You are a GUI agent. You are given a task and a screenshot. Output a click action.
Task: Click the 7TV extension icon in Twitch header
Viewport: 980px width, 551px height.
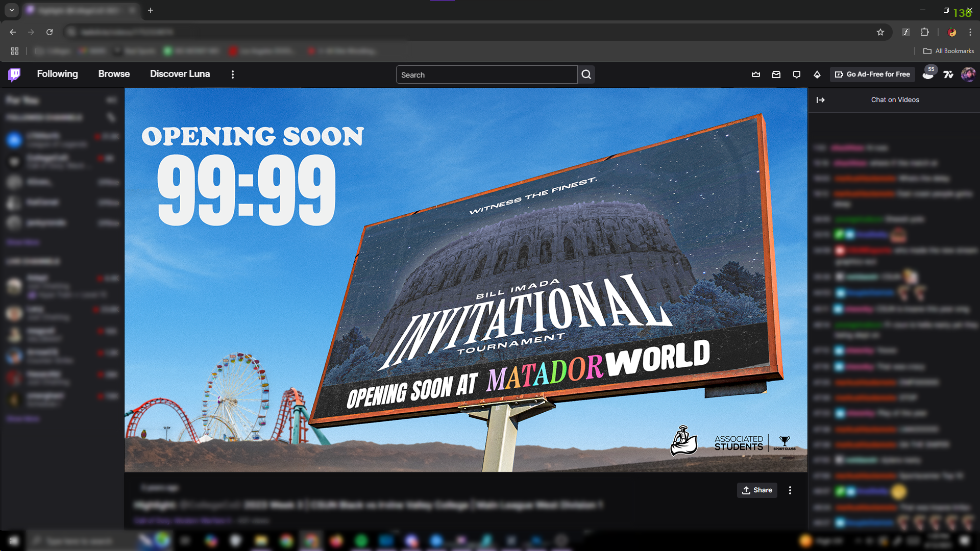(x=948, y=74)
